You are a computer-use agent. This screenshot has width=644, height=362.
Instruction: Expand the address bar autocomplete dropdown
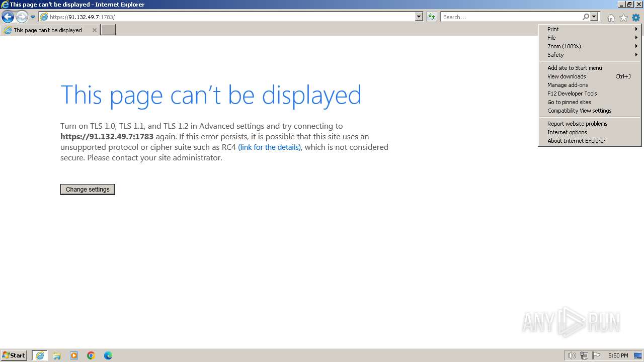point(419,17)
